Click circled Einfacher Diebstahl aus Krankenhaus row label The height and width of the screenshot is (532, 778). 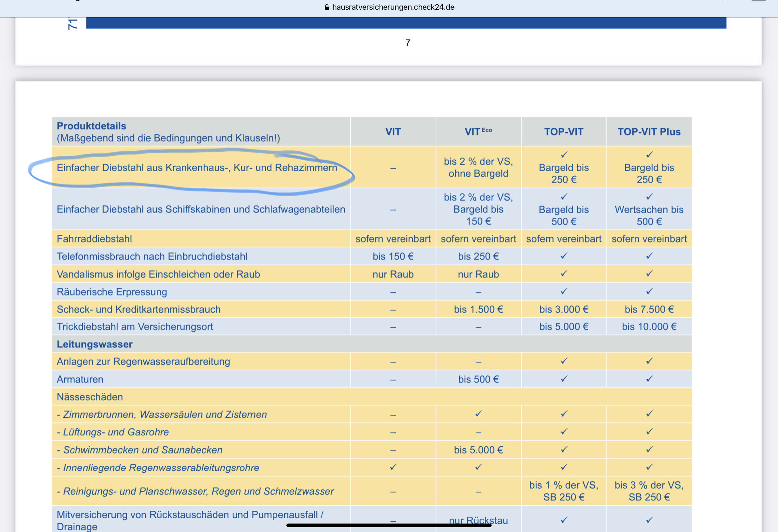pyautogui.click(x=197, y=168)
